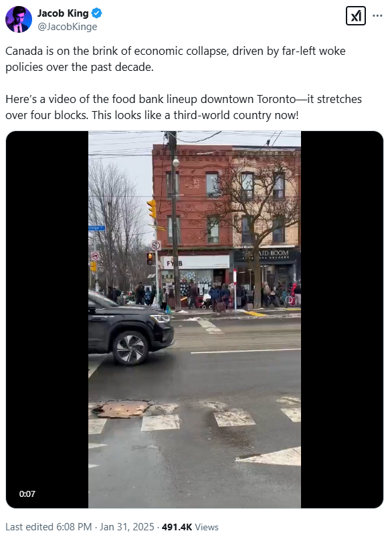
Task: Open the three-dot more options menu
Action: [x=377, y=15]
